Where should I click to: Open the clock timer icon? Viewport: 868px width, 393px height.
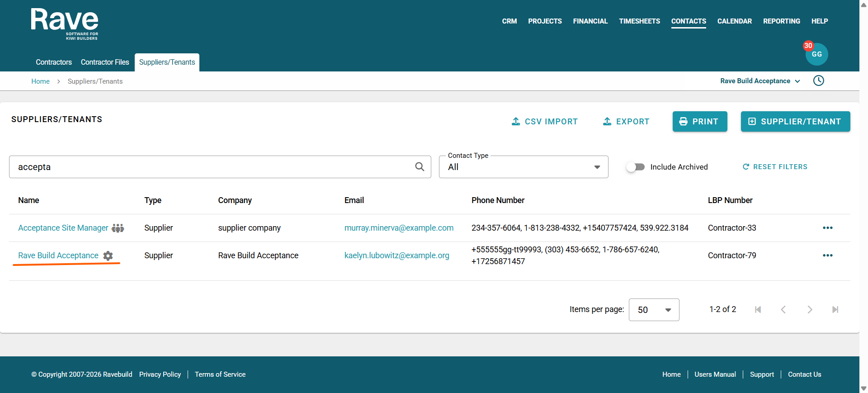(819, 80)
